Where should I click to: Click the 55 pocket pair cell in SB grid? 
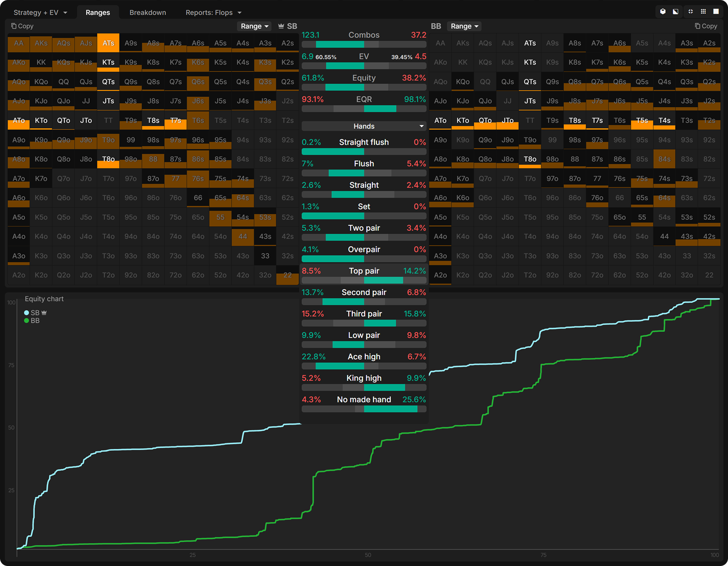coord(220,217)
